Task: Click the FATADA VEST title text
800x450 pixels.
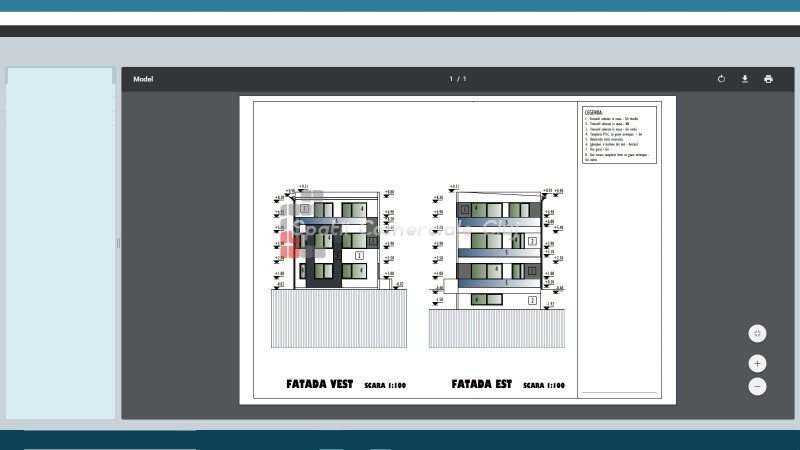Action: [x=320, y=384]
